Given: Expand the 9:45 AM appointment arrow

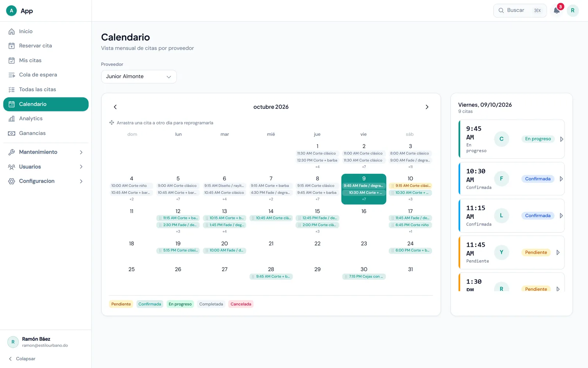Looking at the screenshot, I should [x=562, y=139].
